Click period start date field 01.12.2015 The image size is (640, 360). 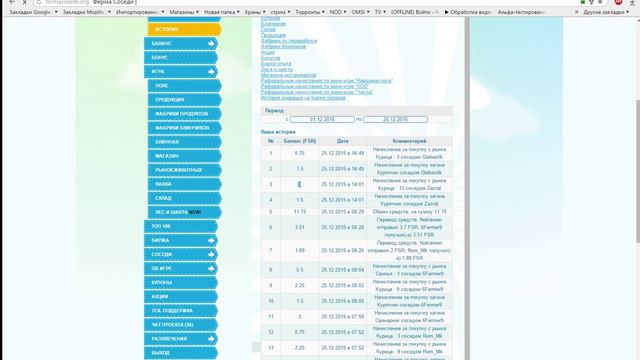(322, 119)
